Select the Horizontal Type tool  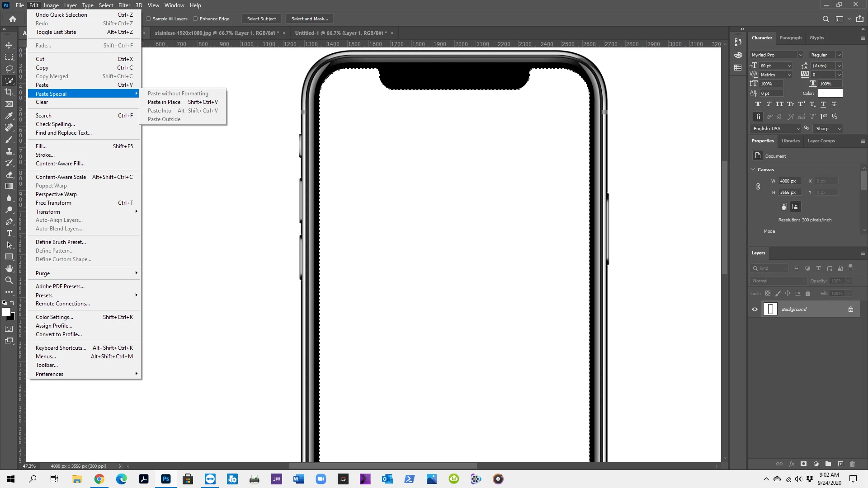pyautogui.click(x=9, y=233)
